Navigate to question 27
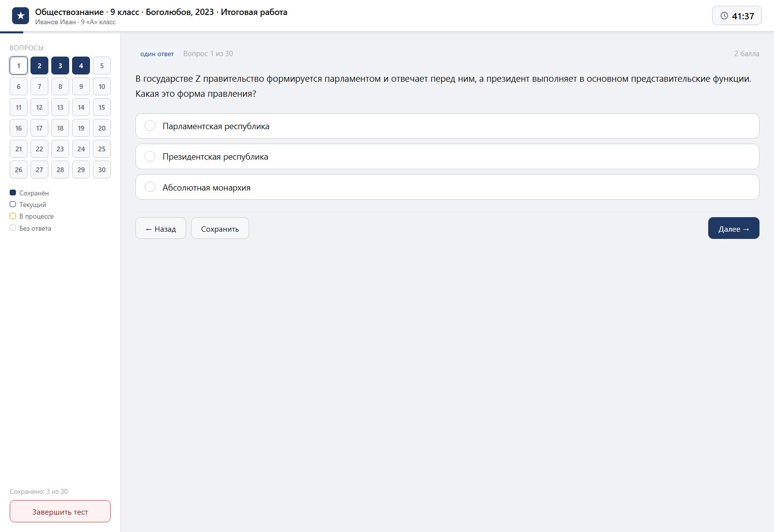 point(39,170)
